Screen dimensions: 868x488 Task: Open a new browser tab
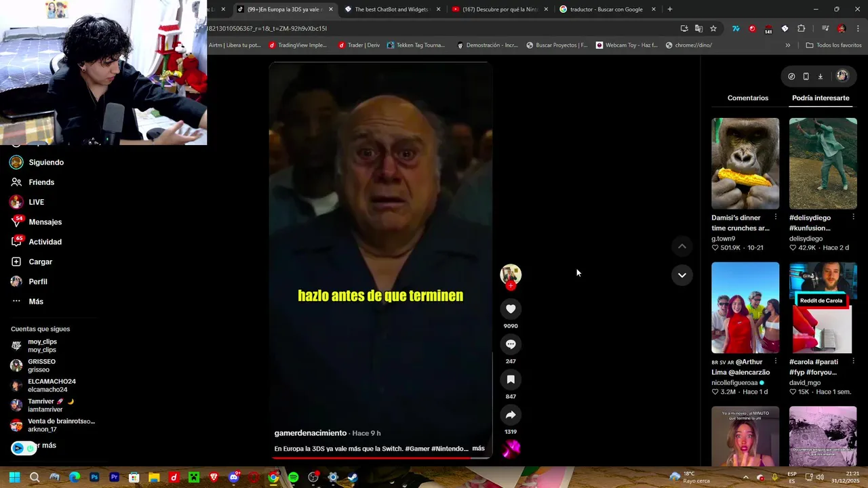point(670,9)
